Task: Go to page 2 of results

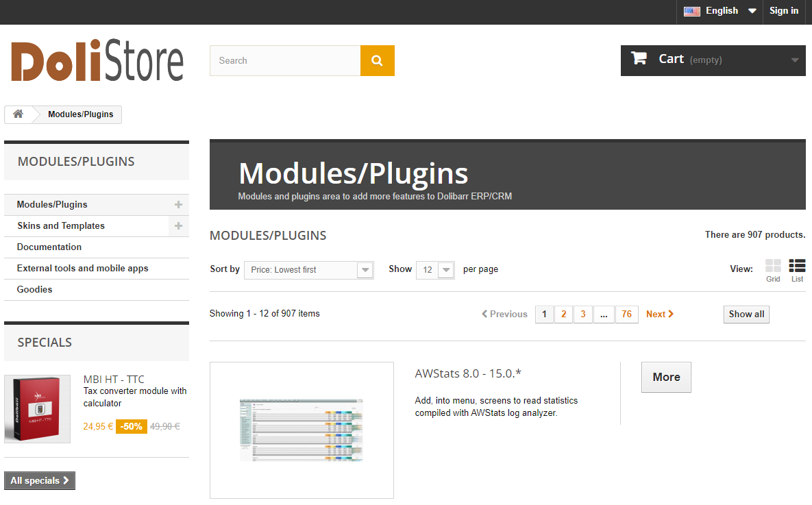Action: 563,314
